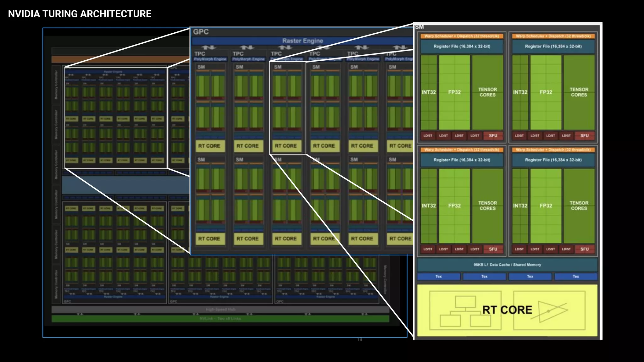Click the first "TPC" label in enlarged GPC
The image size is (644, 362).
[x=200, y=54]
